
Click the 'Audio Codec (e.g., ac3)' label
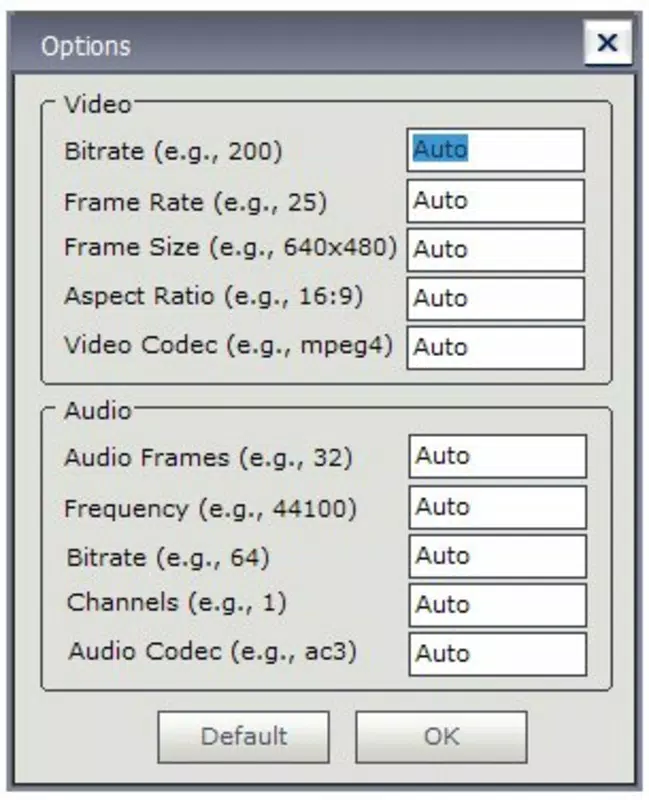(213, 652)
